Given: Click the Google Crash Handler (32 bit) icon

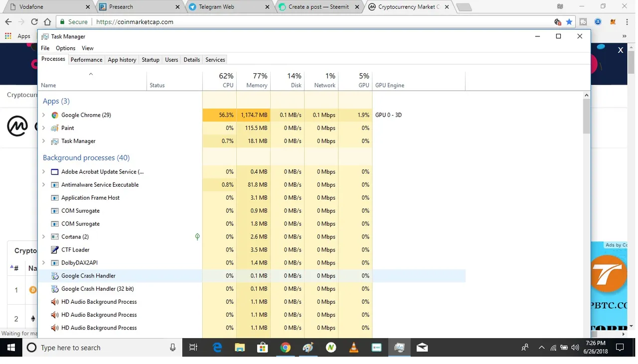Looking at the screenshot, I should coord(55,289).
